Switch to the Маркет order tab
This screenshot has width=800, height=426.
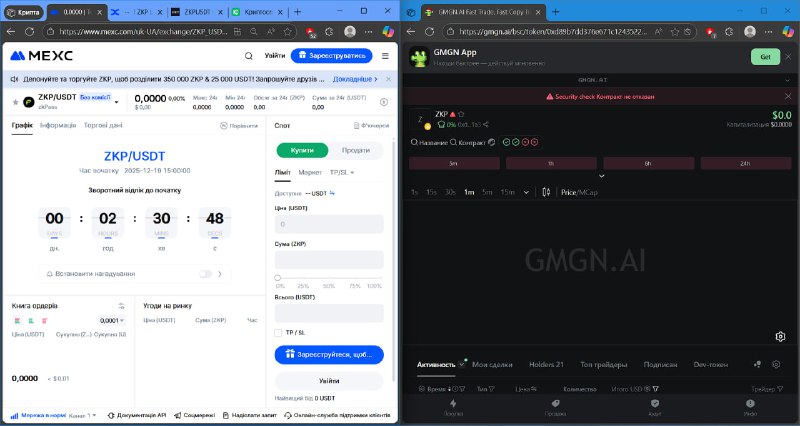click(310, 172)
